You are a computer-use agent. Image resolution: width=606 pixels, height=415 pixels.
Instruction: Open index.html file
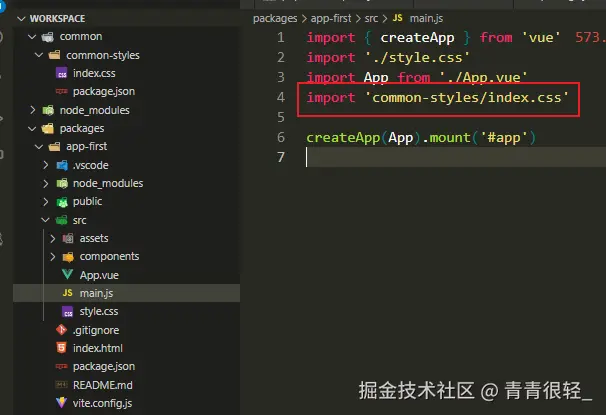(97, 348)
